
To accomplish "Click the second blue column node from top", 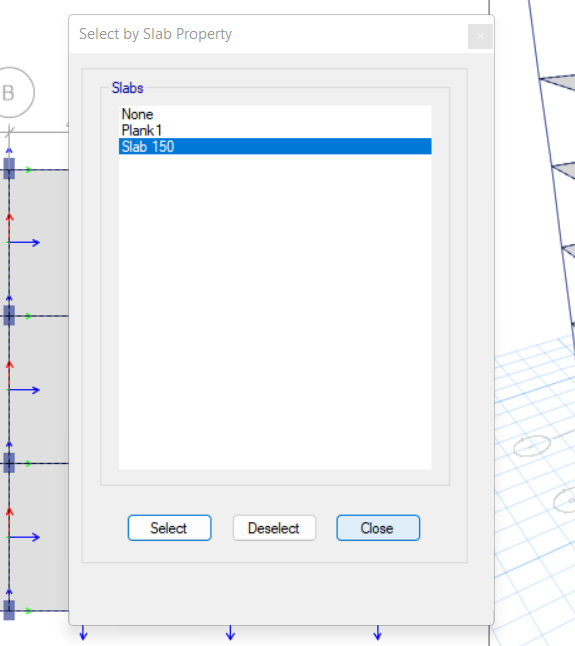I will coord(9,316).
